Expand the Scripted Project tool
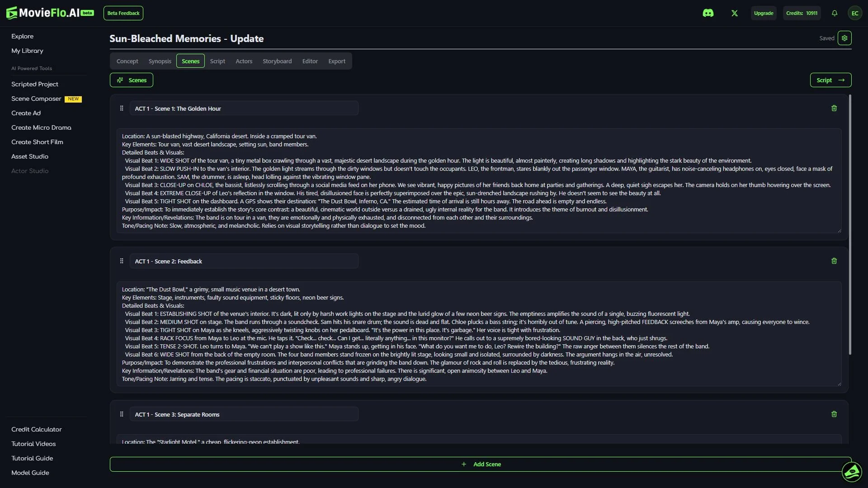The width and height of the screenshot is (868, 488). tap(35, 84)
